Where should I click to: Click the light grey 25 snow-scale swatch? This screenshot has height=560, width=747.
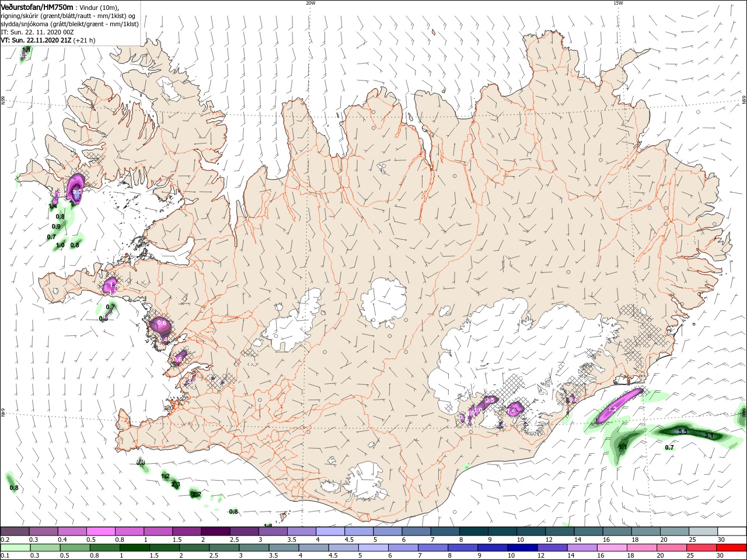pos(703,531)
